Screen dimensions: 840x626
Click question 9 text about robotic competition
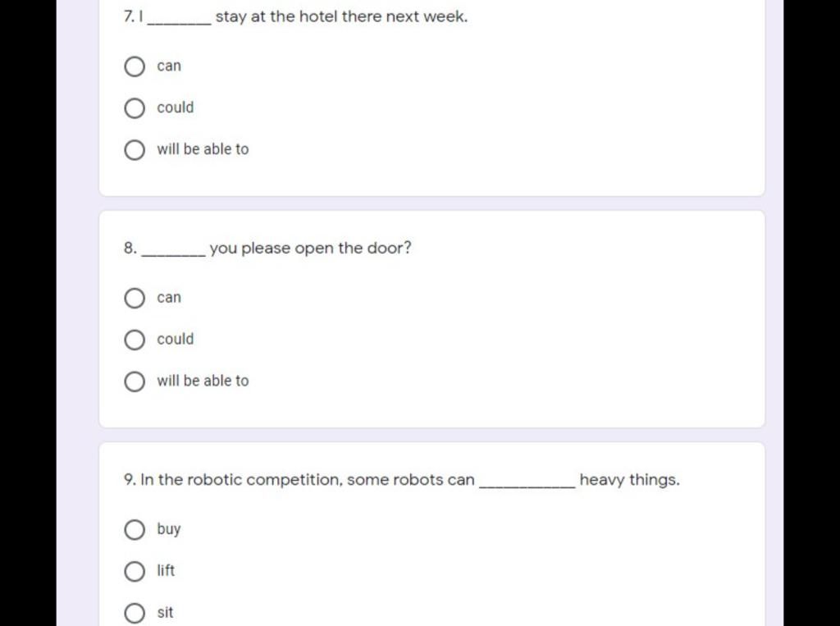[401, 480]
